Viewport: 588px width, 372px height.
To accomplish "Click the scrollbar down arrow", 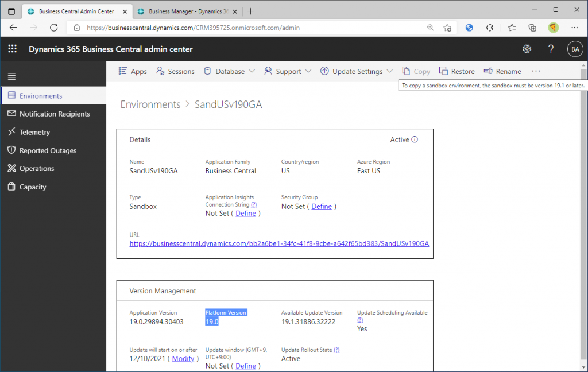I will point(583,367).
